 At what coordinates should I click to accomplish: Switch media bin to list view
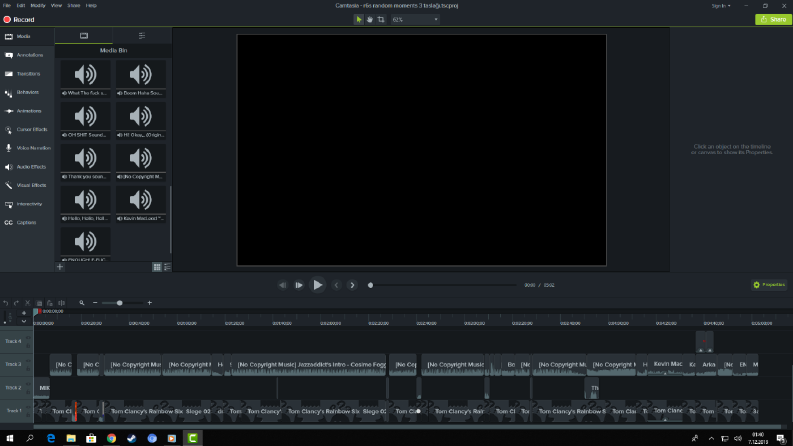pos(167,267)
